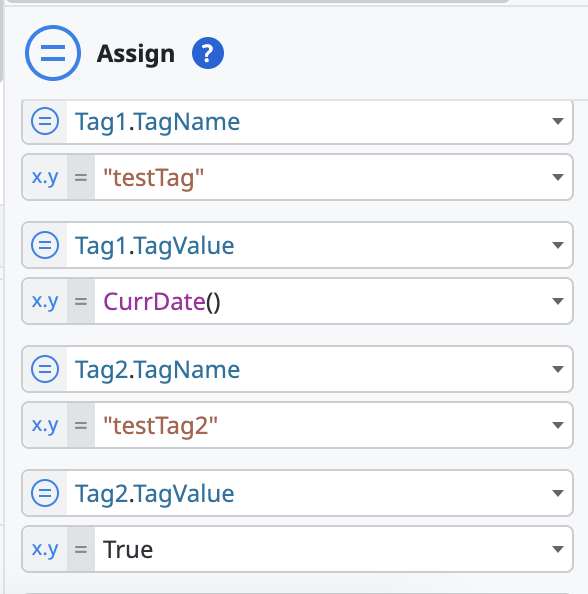Click the Assign title label
This screenshot has width=588, height=594.
pyautogui.click(x=136, y=54)
